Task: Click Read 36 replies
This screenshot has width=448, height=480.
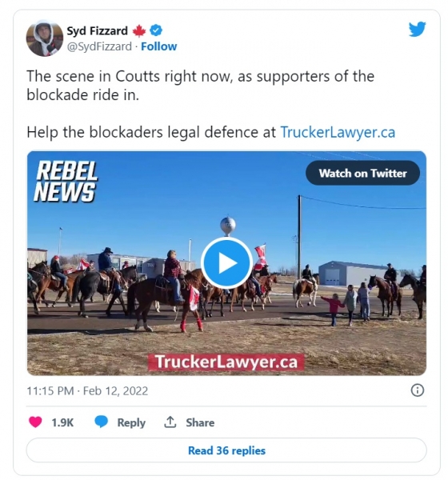Action: click(x=226, y=450)
